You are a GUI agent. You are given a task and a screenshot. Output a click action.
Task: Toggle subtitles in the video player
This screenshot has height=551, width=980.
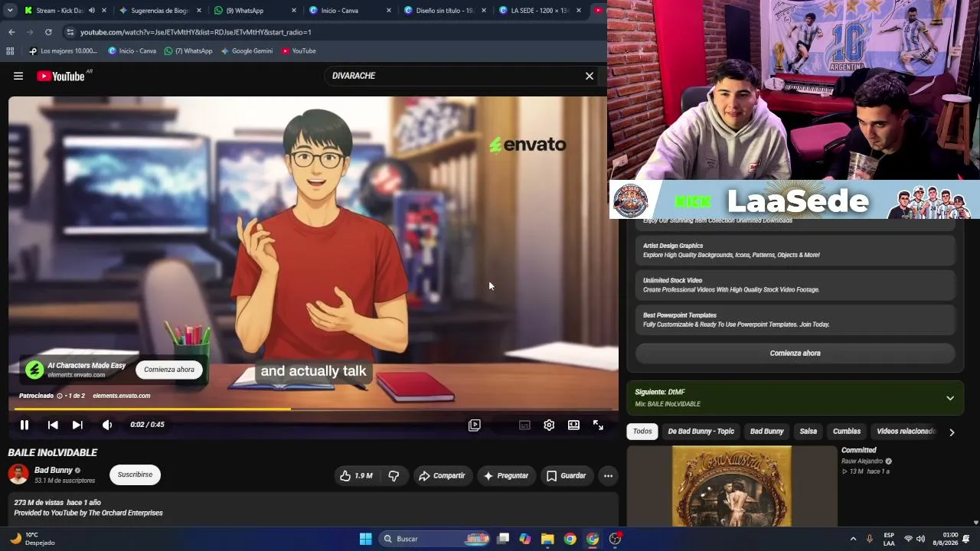point(524,425)
